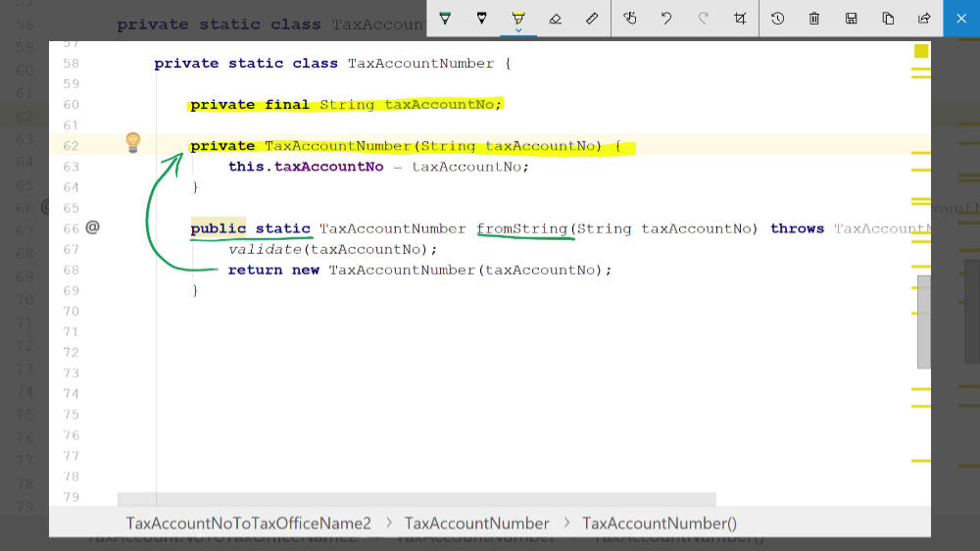The height and width of the screenshot is (551, 980).
Task: Open TaxAccountNoToTaxOfficeName2 breadcrumb
Action: 248,524
